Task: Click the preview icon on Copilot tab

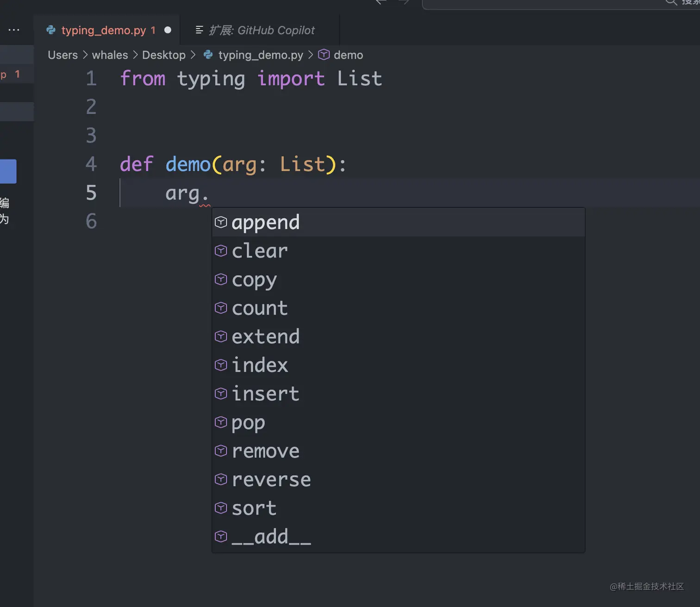Action: [200, 30]
